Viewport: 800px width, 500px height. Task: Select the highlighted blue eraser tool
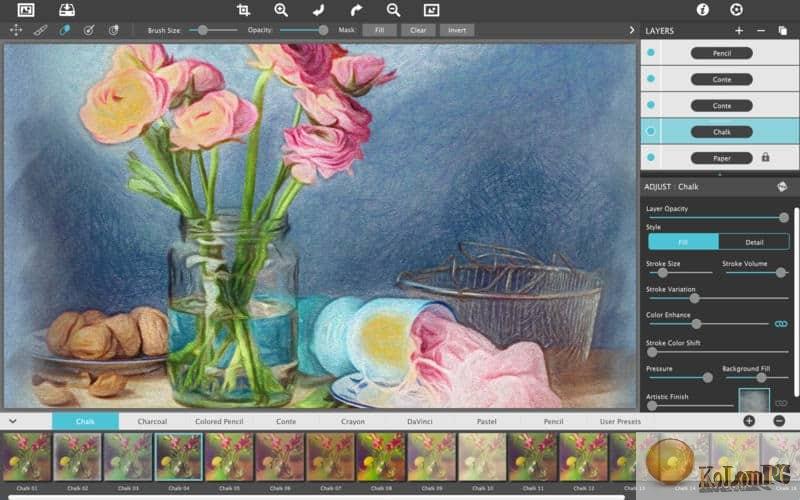(64, 30)
